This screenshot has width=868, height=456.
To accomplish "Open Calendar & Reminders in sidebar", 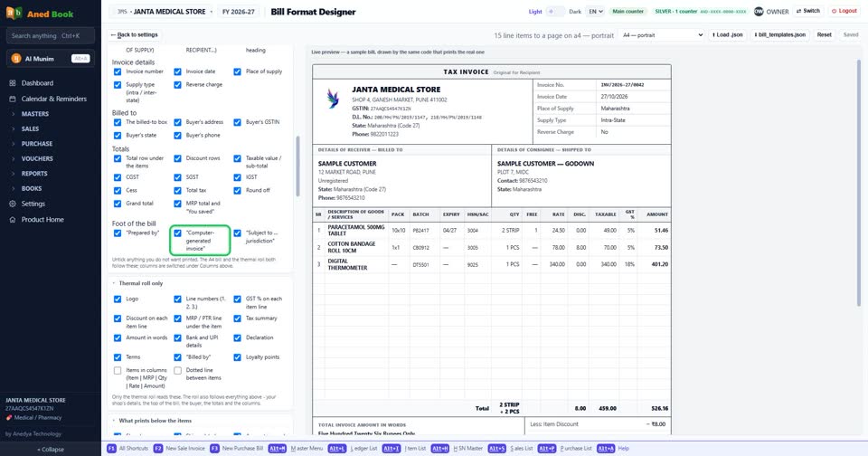I will [x=53, y=99].
